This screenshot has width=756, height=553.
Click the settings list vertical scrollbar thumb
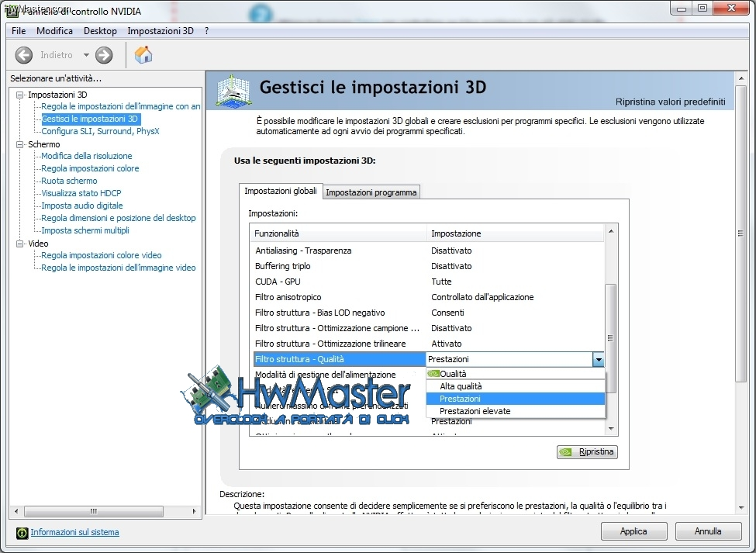pos(611,338)
